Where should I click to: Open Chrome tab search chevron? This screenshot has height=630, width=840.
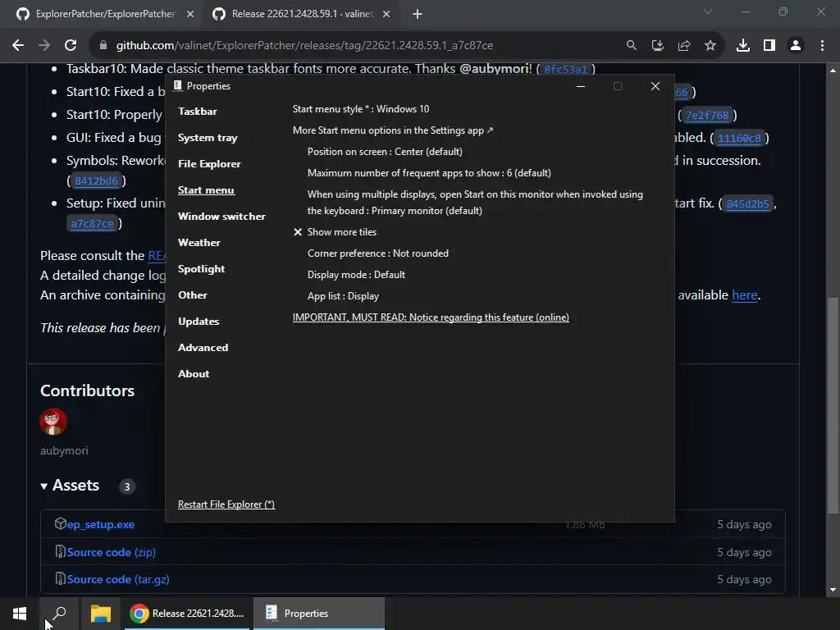pyautogui.click(x=708, y=11)
